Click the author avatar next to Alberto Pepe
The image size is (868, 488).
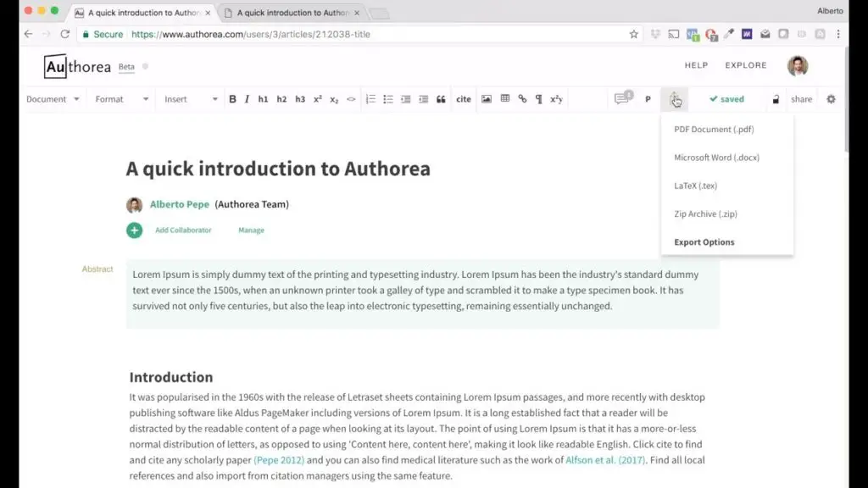(x=134, y=205)
